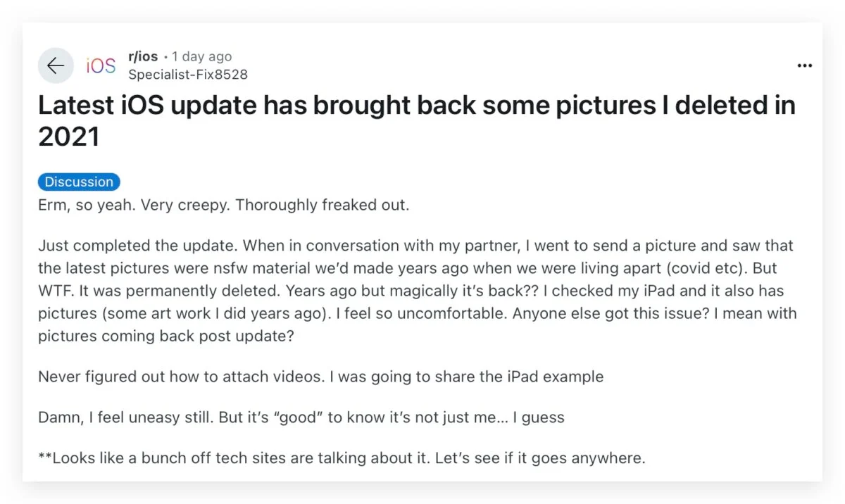Click the quoted word “good” in the post
Screen dimensions: 845x504
[295, 417]
